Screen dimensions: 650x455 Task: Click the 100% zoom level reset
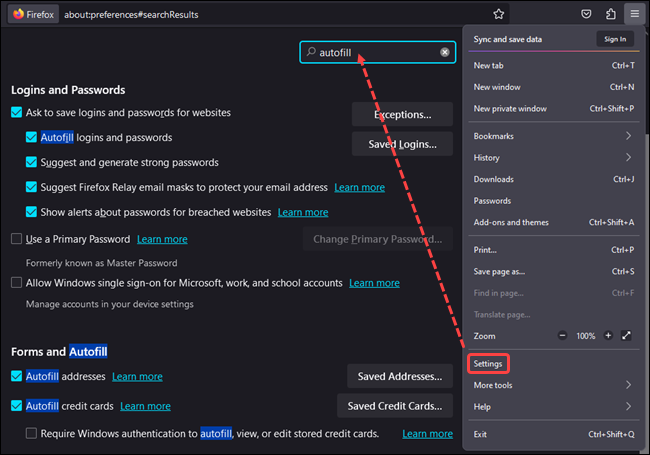click(585, 336)
